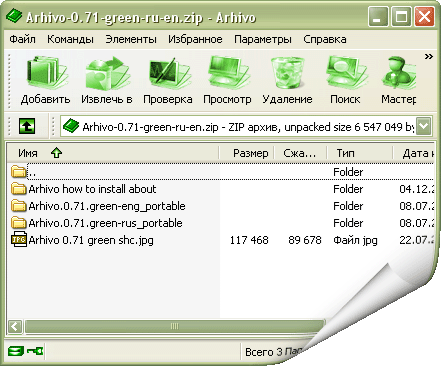This screenshot has height=366, width=441.
Task: Click the Arhivo book icon in title bar
Action: click(x=14, y=16)
